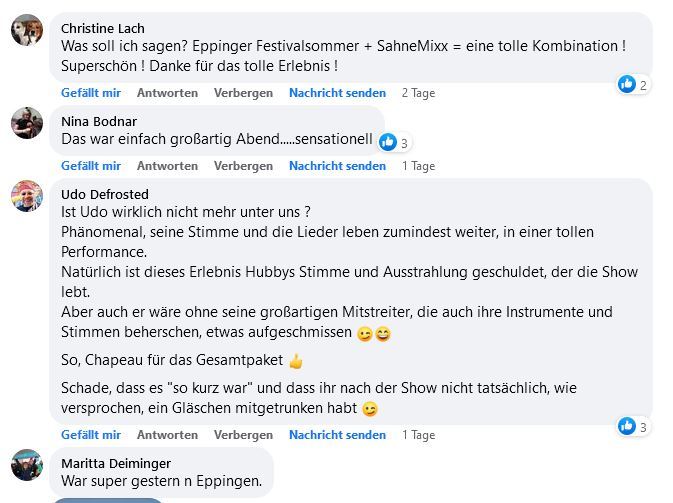Reply to Christine Lach with Antworten

pyautogui.click(x=167, y=93)
